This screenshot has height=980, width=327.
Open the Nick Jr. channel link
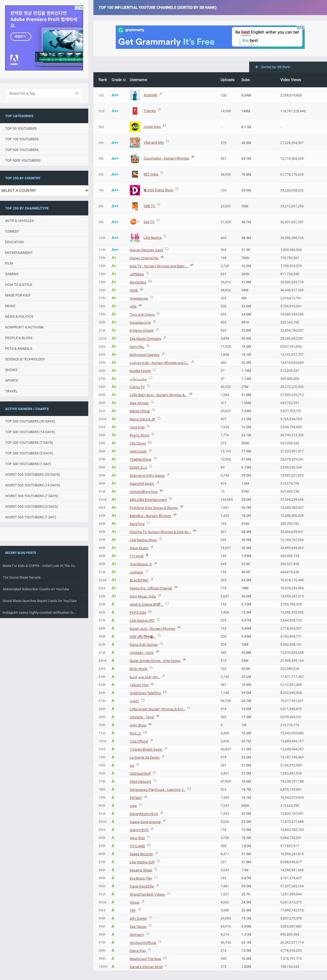tap(135, 733)
